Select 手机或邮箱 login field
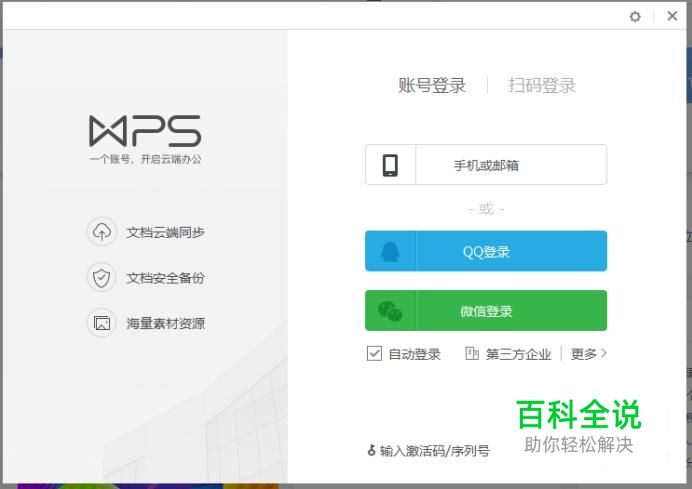The image size is (692, 489). point(486,165)
